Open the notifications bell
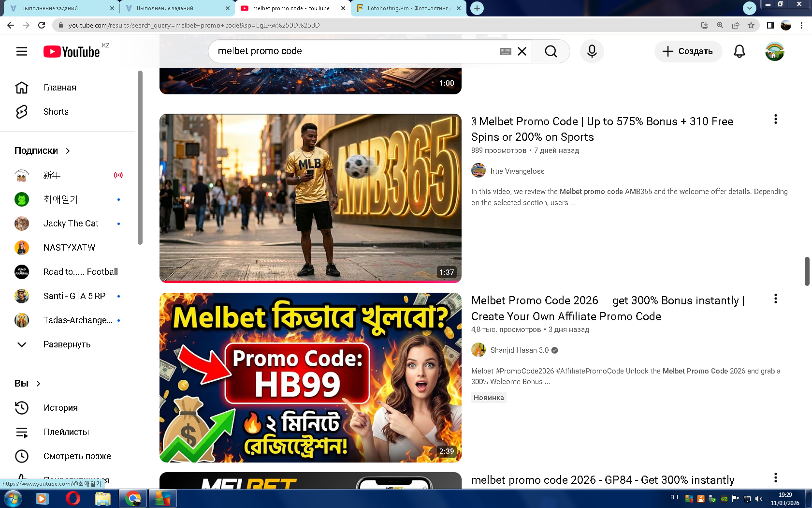Screen dimensions: 812x508 point(739,51)
